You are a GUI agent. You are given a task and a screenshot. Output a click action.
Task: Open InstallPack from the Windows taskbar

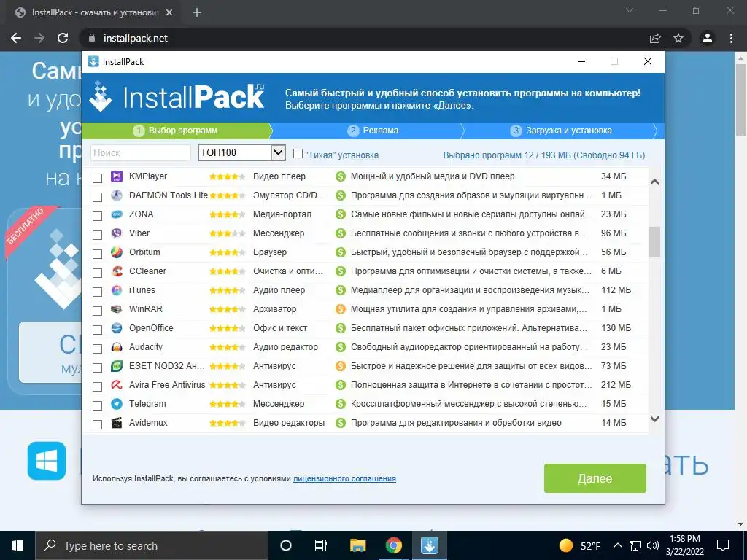[429, 545]
